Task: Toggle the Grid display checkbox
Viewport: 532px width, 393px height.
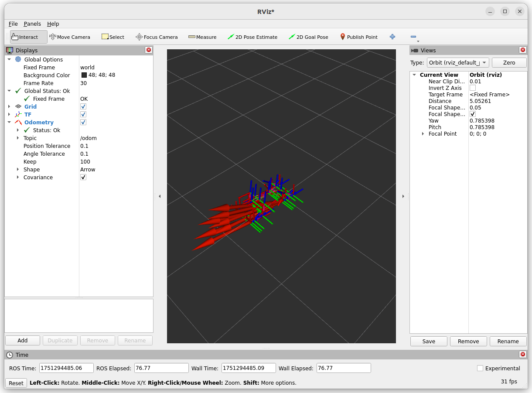Action: pyautogui.click(x=83, y=106)
